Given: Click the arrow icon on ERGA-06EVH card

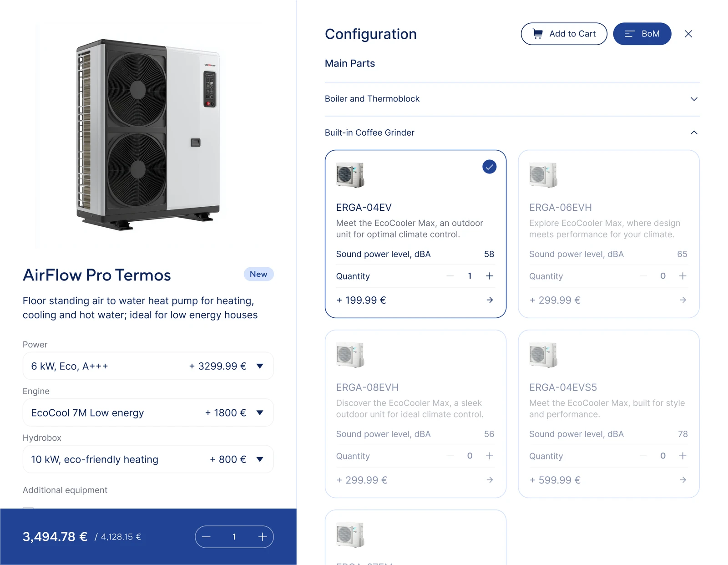Looking at the screenshot, I should coord(682,300).
